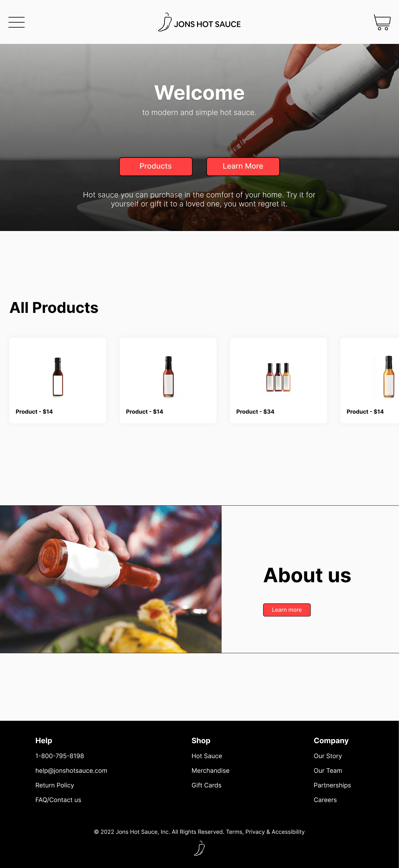The width and height of the screenshot is (399, 868).
Task: Open the Our Story link
Action: 328,756
